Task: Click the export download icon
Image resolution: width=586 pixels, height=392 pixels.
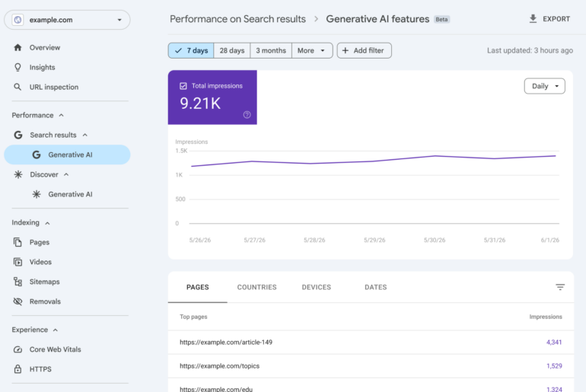Action: pos(533,19)
